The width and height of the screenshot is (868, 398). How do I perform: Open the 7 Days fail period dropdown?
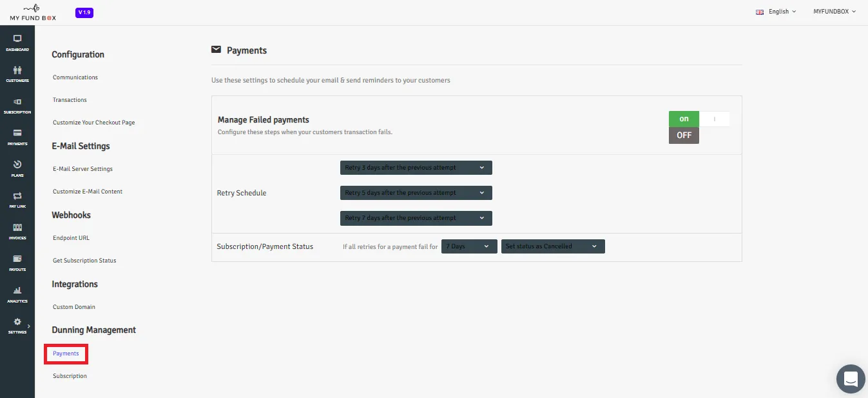[469, 246]
